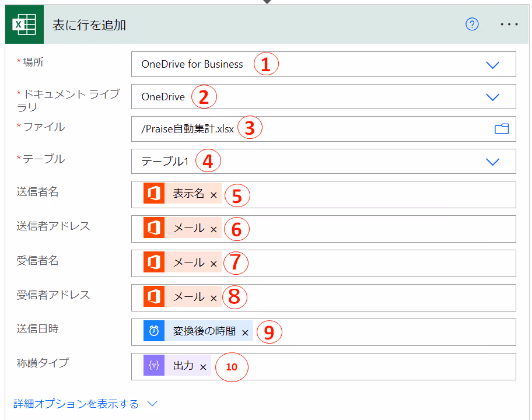
Task: Expand the ドキュメント ライブラリ dropdown arrow
Action: click(492, 97)
